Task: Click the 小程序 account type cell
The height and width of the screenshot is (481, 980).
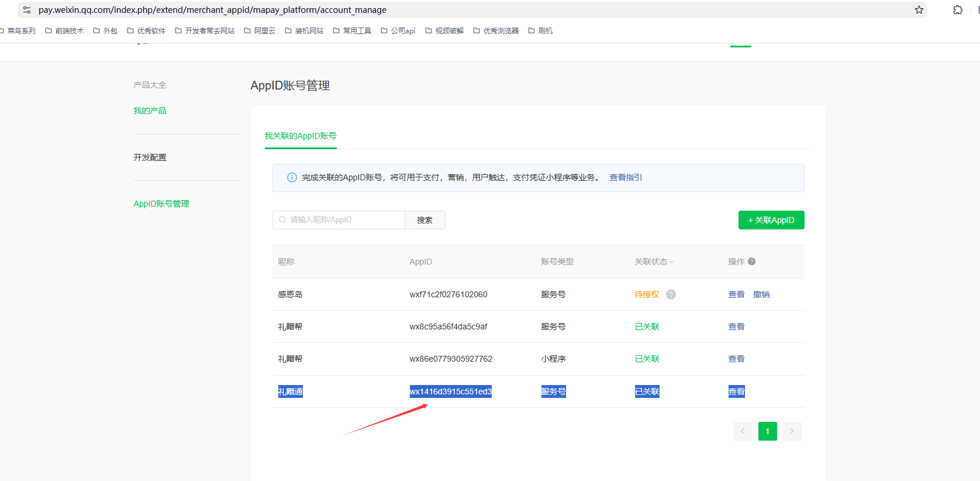Action: [x=553, y=359]
